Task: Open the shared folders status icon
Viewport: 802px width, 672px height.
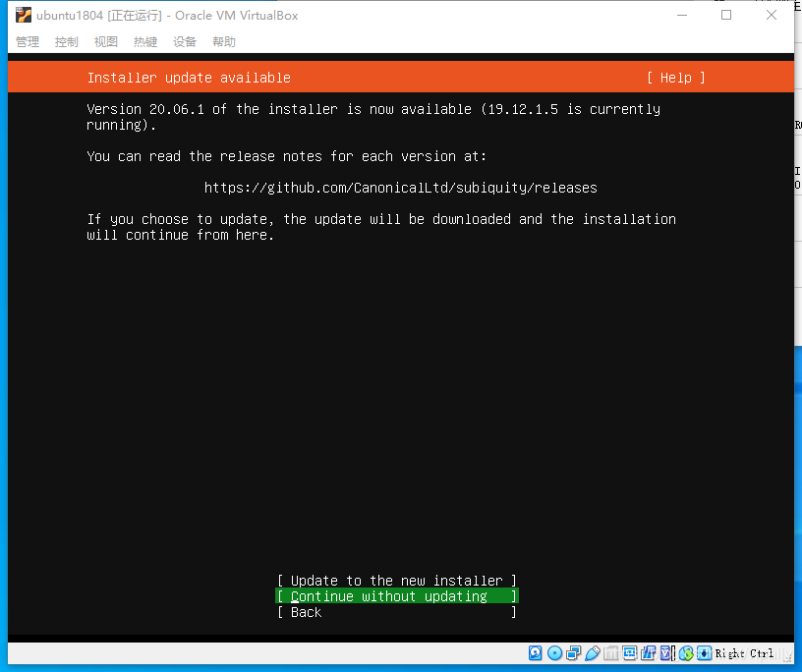Action: pos(610,653)
